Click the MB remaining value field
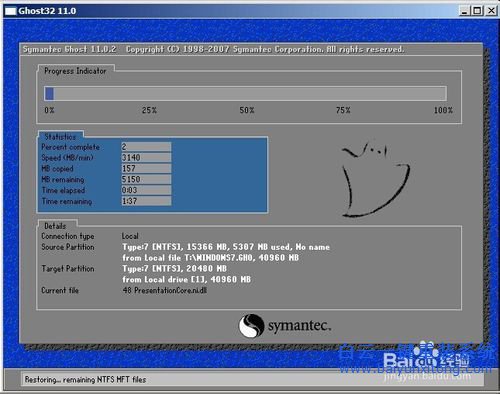The width and height of the screenshot is (500, 394). point(146,179)
